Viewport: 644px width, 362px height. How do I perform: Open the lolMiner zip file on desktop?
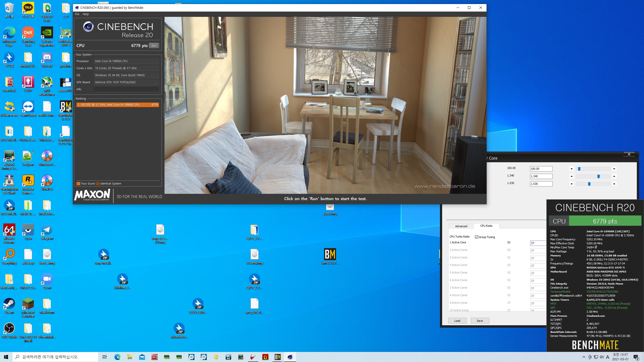click(x=122, y=281)
